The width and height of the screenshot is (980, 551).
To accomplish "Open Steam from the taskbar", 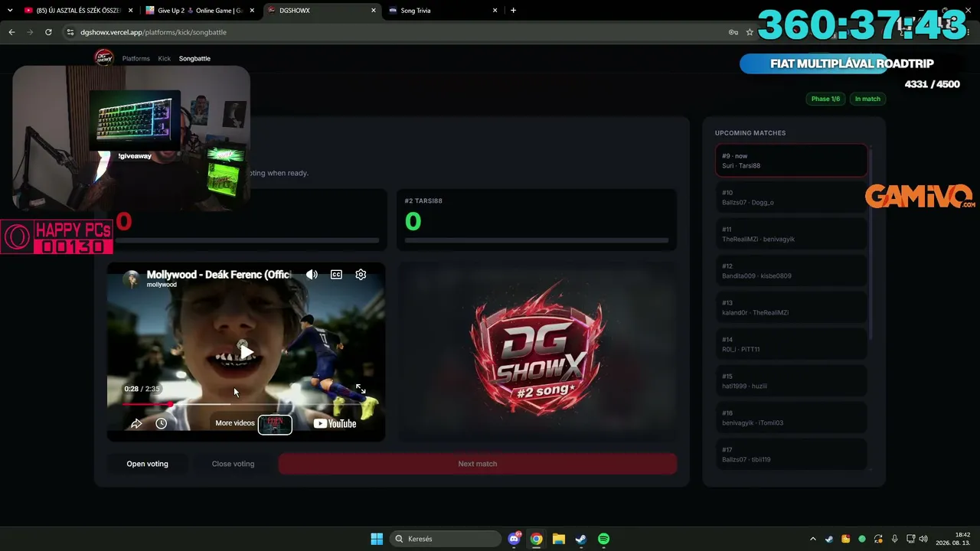I will coord(581,539).
